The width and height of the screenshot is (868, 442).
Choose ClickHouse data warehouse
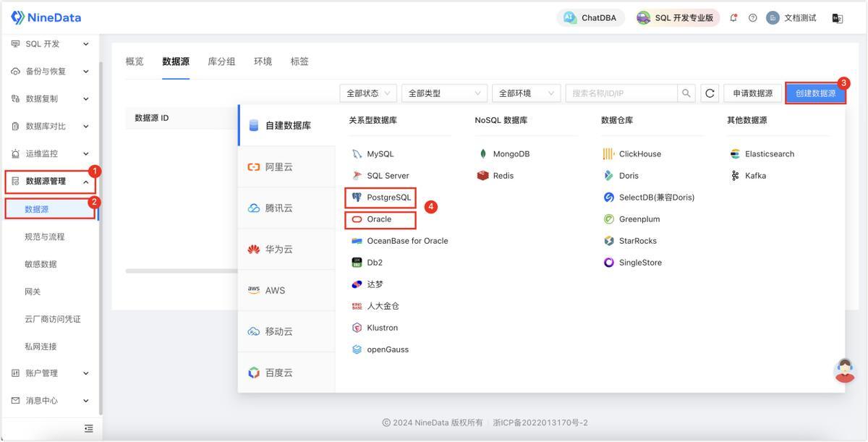(632, 154)
